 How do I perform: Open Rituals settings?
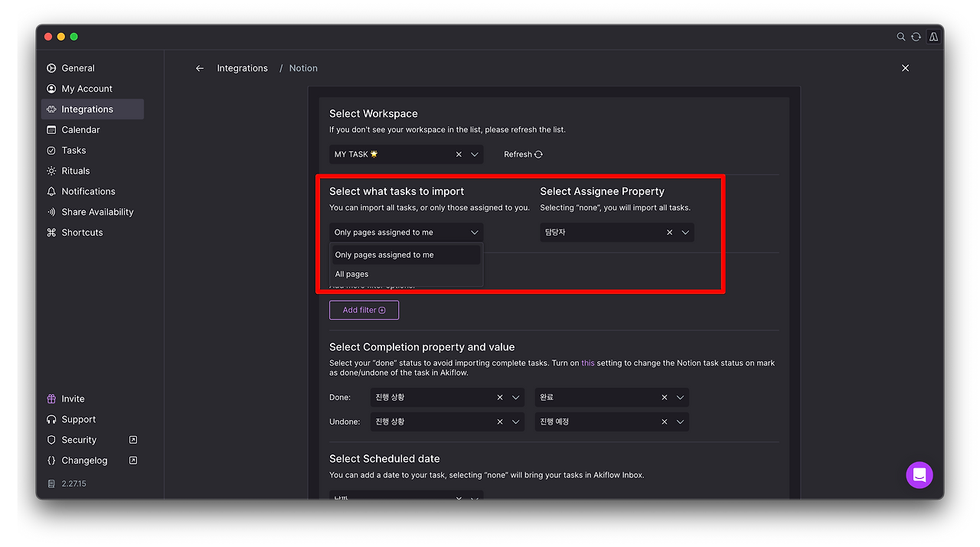click(93, 171)
